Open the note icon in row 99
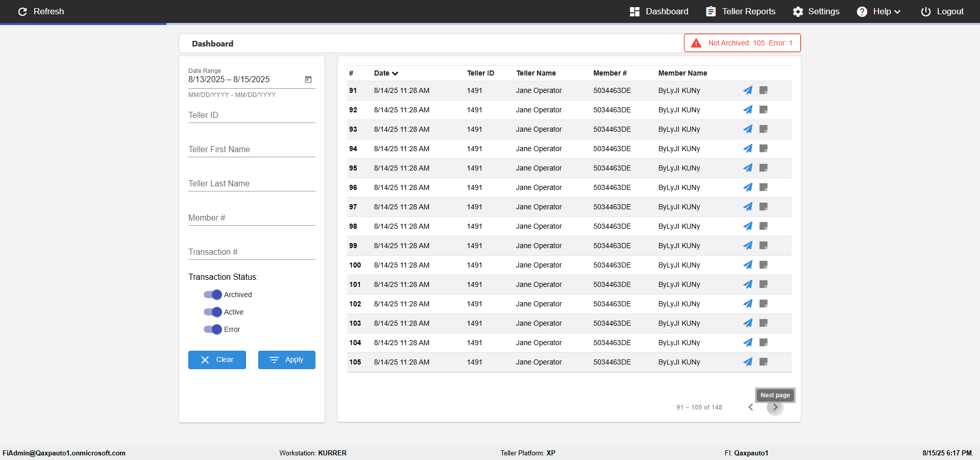Screen dimensions: 980x460 tap(764, 246)
